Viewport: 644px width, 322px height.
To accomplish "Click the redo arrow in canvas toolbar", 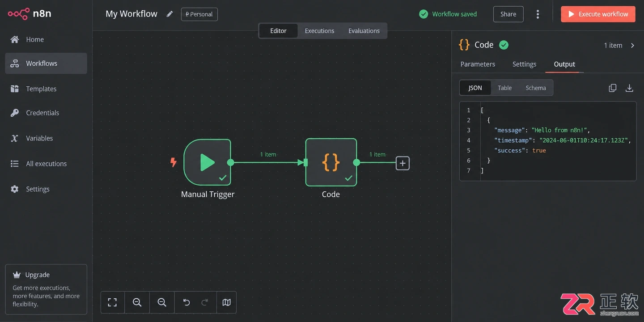I will click(205, 302).
